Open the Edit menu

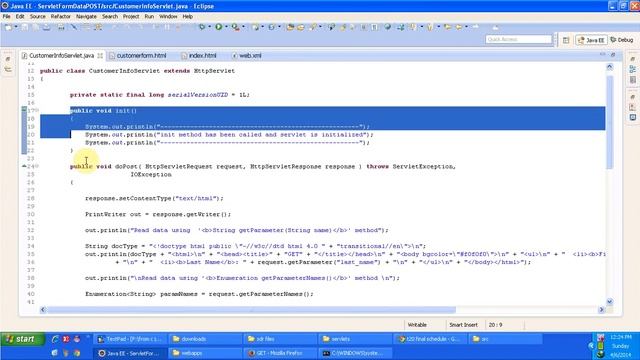coord(20,17)
